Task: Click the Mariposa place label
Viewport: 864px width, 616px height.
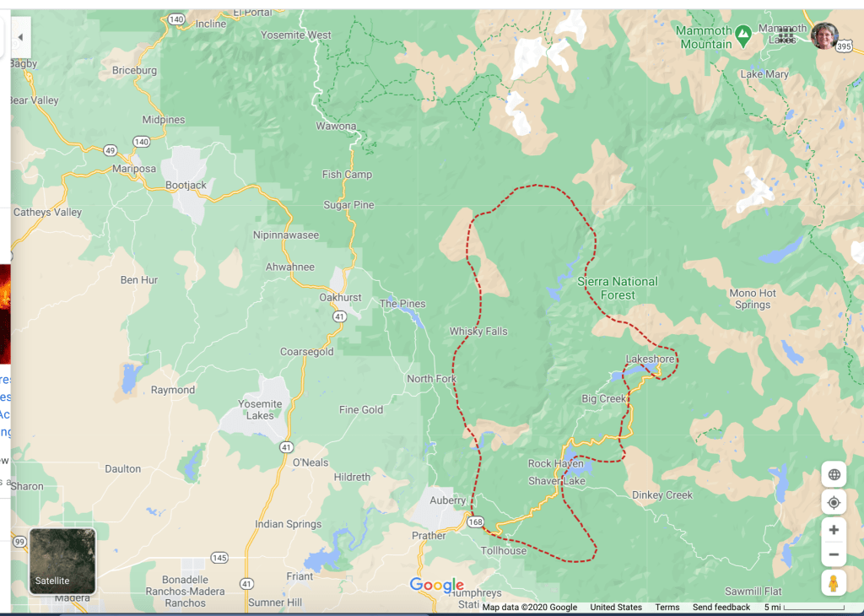Action: pyautogui.click(x=134, y=169)
